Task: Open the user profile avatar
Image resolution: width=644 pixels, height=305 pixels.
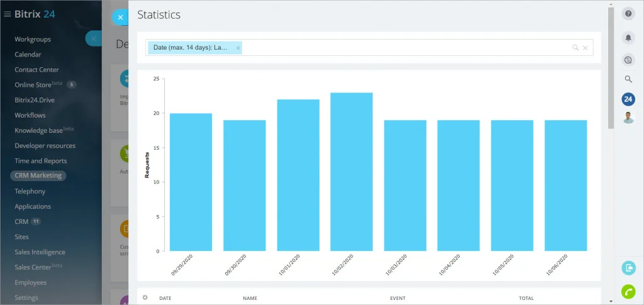Action: click(628, 118)
